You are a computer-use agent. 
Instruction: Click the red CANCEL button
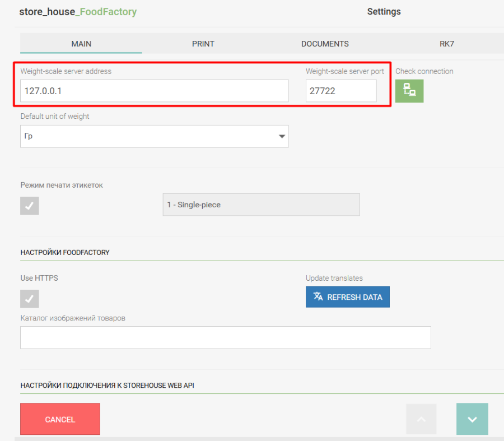[x=60, y=419]
